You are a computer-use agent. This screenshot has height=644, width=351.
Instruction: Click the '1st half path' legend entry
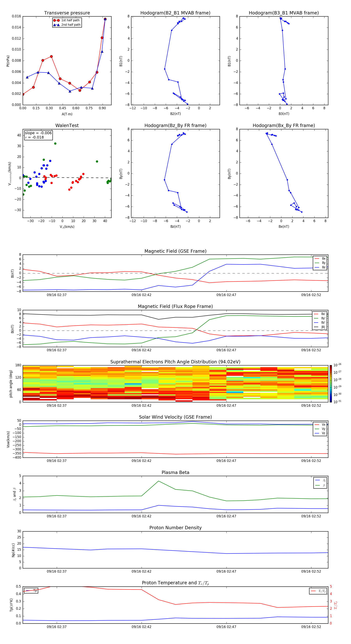[66, 20]
